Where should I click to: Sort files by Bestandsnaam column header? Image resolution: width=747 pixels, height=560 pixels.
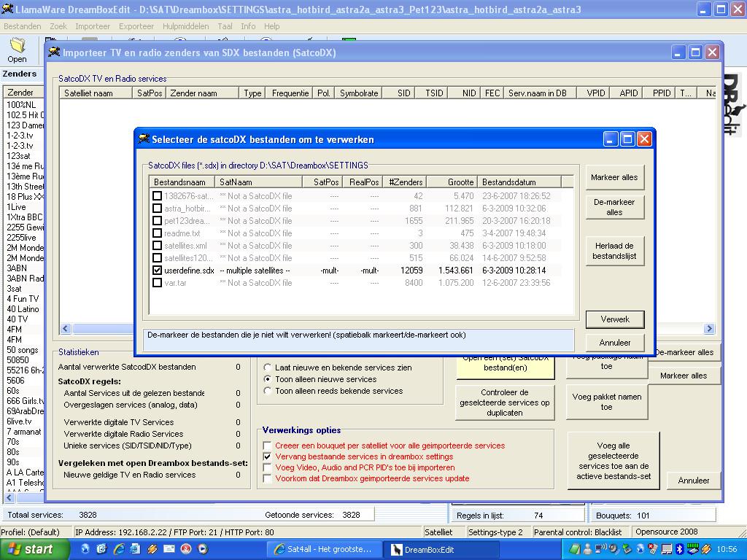(182, 182)
